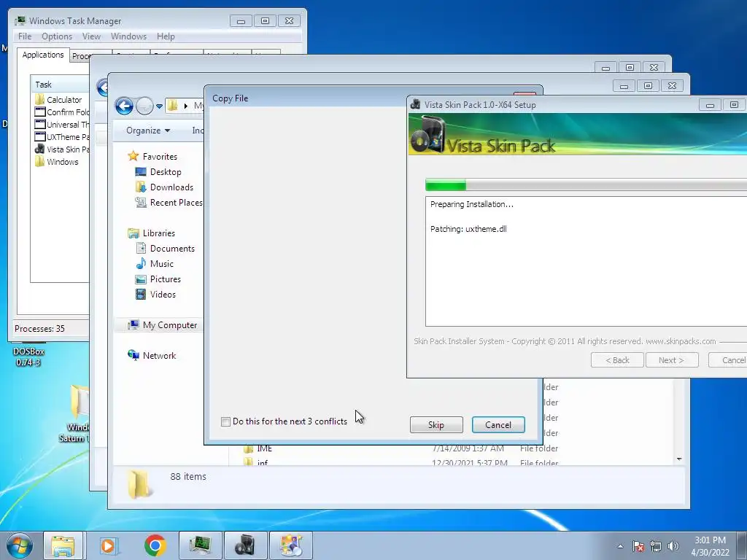Click Back in Vista Skin Pack Setup
The image size is (747, 560).
617,360
